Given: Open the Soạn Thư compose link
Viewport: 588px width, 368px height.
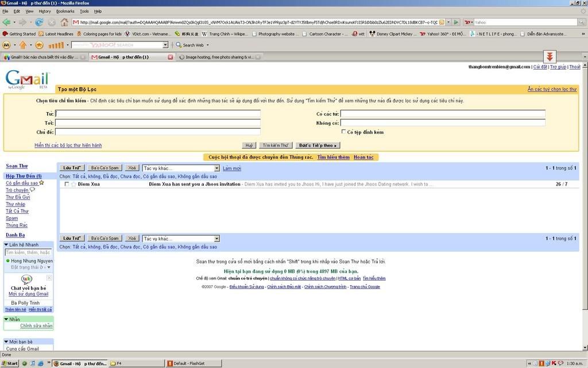Looking at the screenshot, I should 17,166.
